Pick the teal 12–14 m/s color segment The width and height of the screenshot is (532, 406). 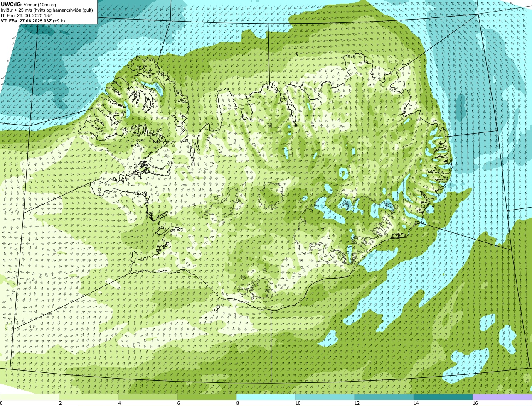point(384,397)
